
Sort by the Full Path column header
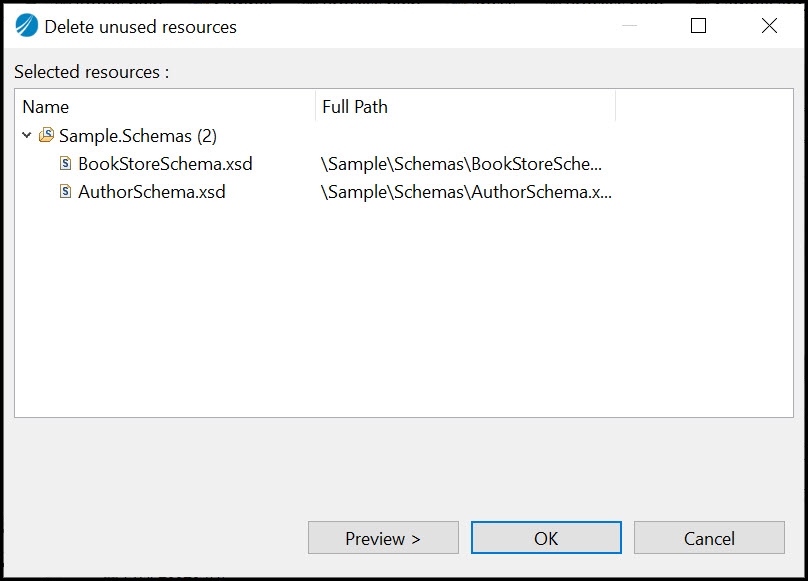click(465, 107)
